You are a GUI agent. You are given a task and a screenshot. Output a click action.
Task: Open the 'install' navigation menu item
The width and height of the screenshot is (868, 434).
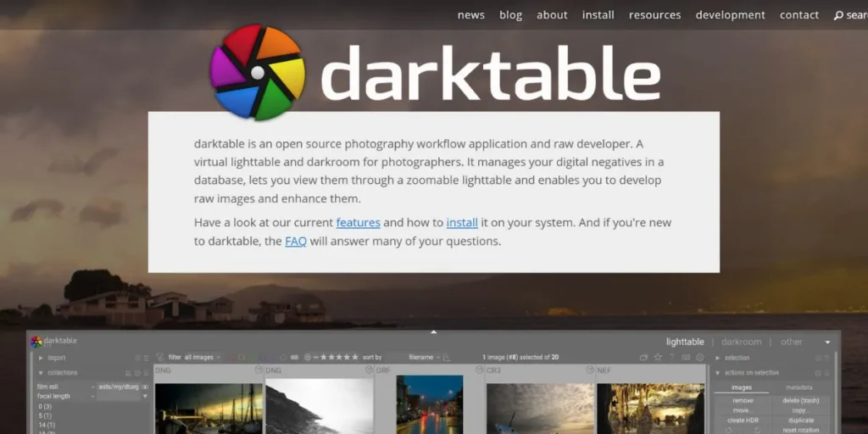click(x=598, y=15)
